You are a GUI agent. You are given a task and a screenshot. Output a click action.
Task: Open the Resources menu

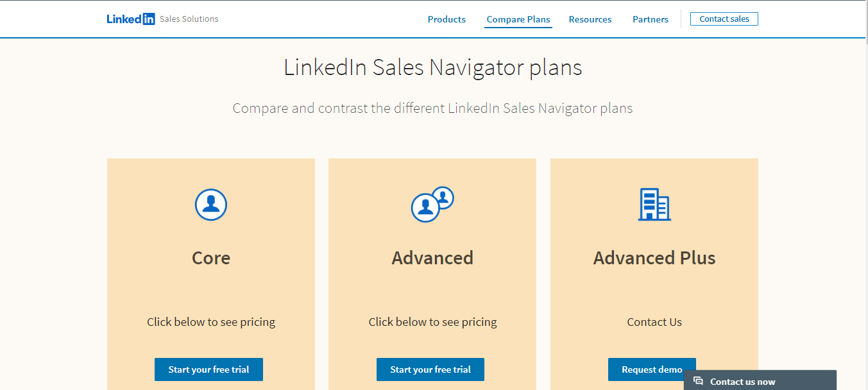tap(590, 19)
